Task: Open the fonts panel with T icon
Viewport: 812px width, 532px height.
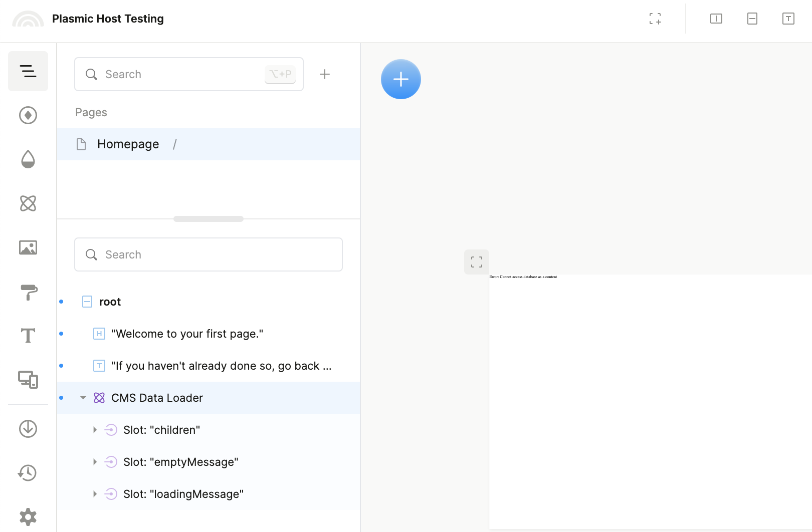Action: tap(28, 336)
